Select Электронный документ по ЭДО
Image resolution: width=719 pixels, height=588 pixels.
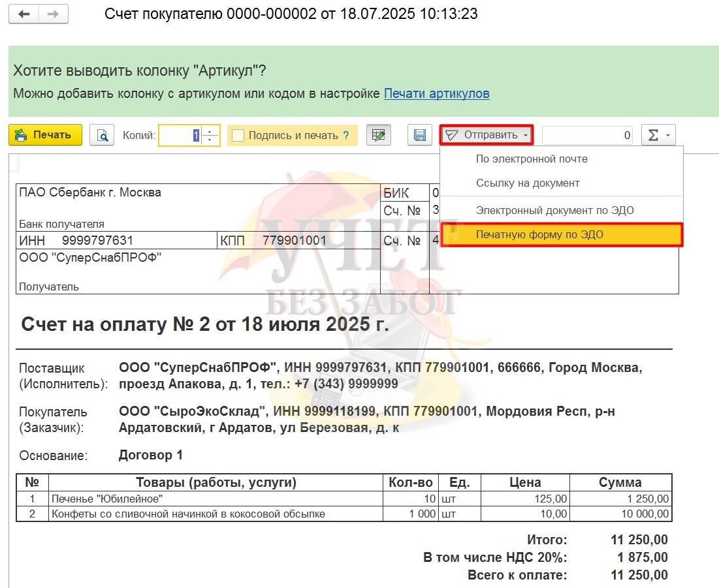[x=561, y=210]
